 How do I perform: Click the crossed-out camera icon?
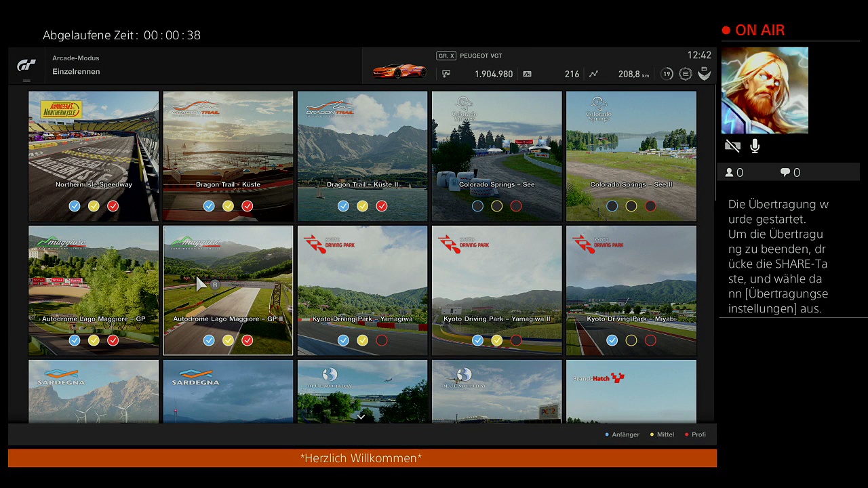[732, 146]
